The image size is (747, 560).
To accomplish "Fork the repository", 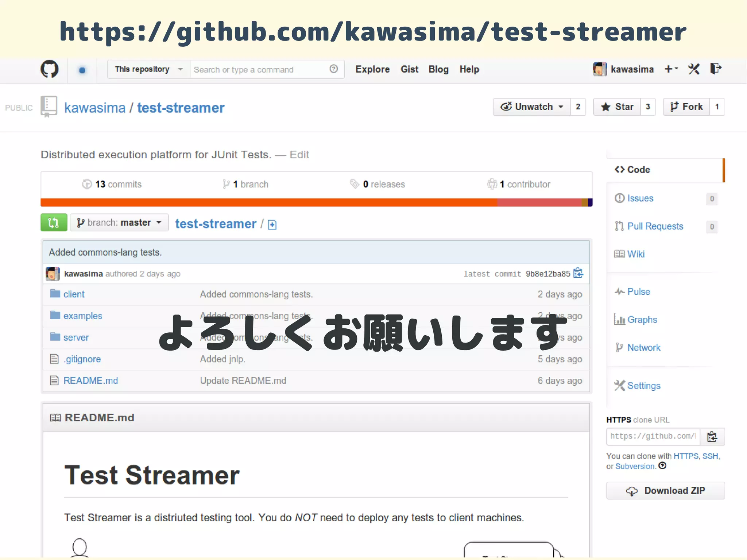I will coord(686,107).
